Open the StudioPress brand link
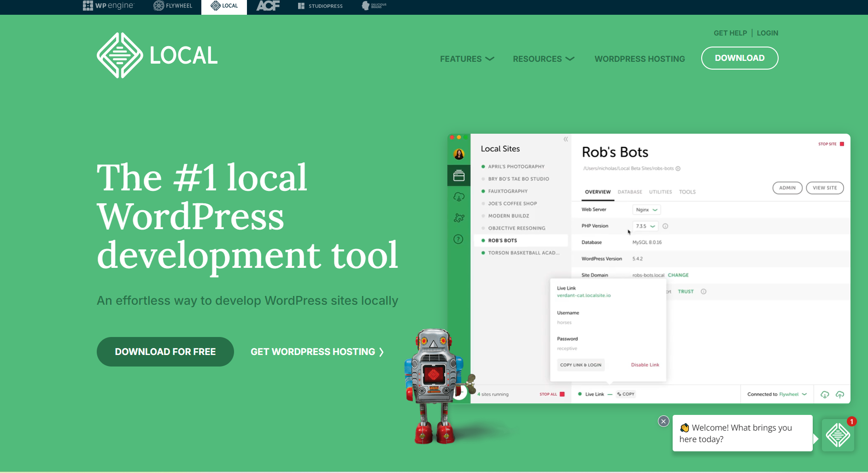The width and height of the screenshot is (868, 473). pos(320,6)
